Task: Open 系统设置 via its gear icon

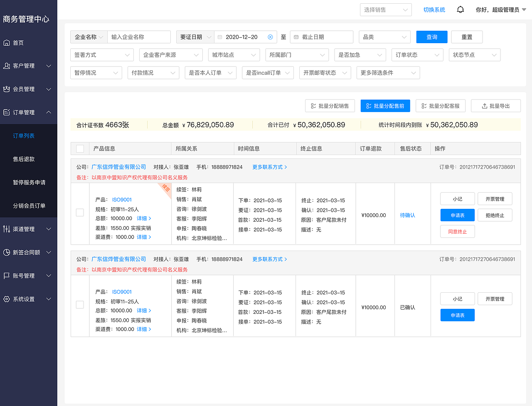Action: pyautogui.click(x=6, y=299)
